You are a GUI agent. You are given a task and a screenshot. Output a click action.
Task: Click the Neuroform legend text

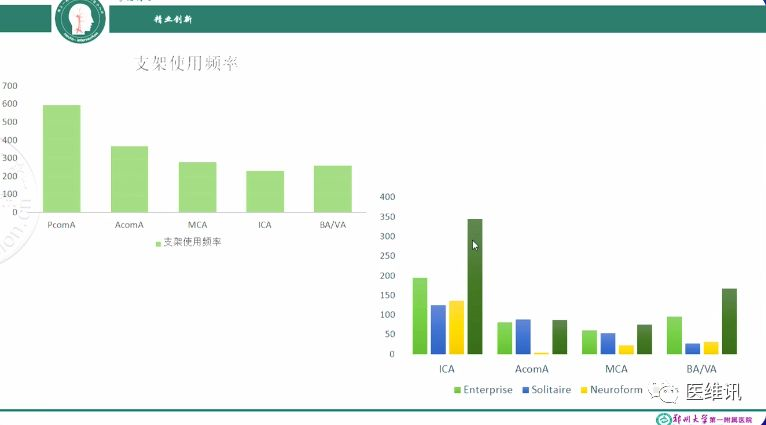(x=616, y=390)
